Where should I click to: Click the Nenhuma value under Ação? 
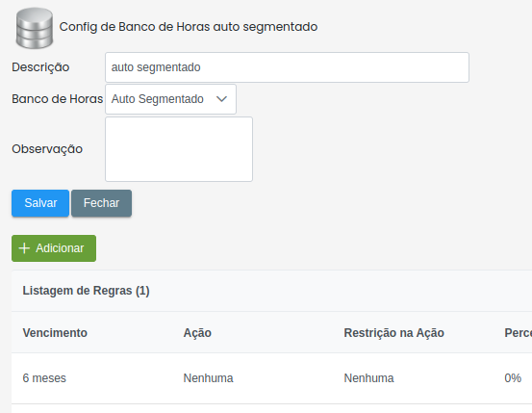[209, 378]
